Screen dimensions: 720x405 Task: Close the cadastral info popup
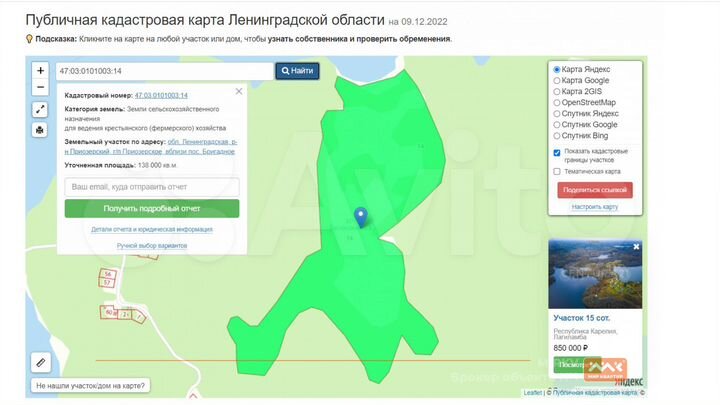239,91
